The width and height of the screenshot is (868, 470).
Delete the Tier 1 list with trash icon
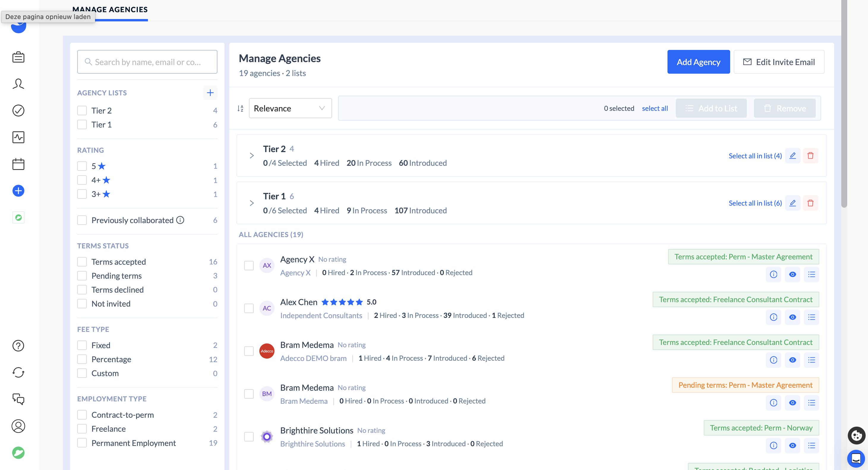810,203
